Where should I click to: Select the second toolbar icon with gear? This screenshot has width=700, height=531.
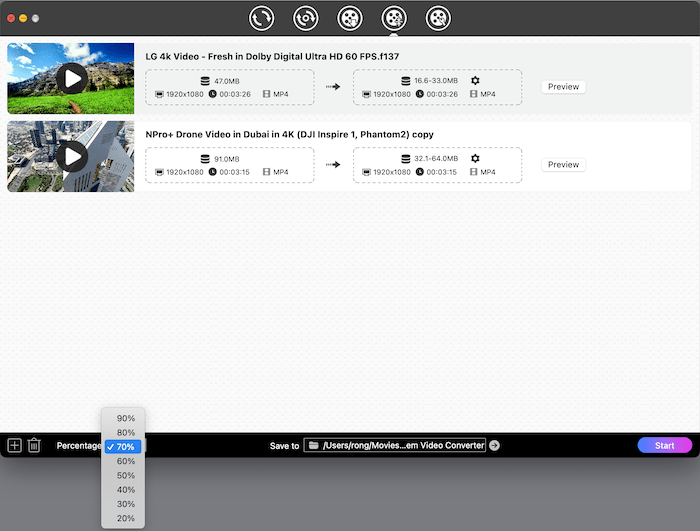point(306,17)
